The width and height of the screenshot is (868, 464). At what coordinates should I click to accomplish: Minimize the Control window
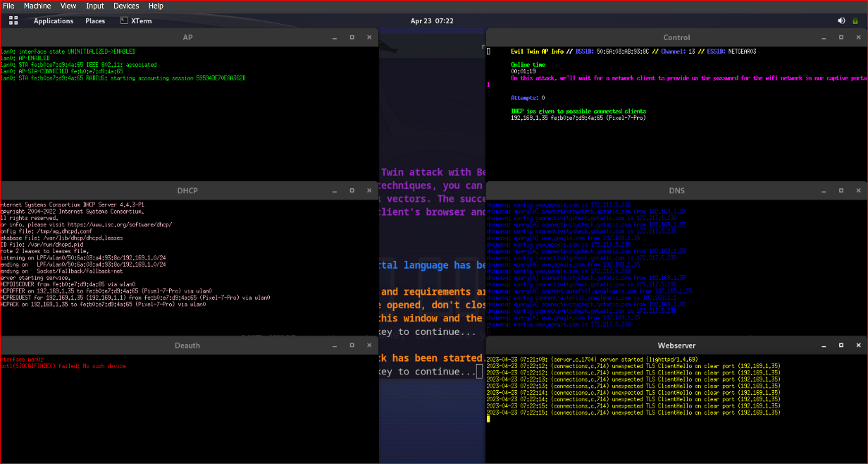[x=825, y=37]
